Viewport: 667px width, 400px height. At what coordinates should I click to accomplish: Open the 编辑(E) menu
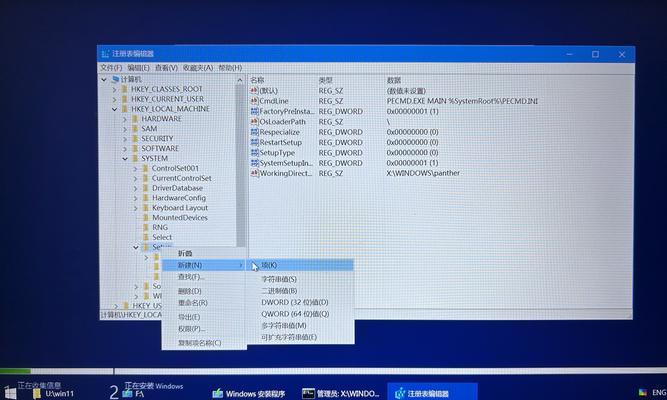click(x=139, y=68)
